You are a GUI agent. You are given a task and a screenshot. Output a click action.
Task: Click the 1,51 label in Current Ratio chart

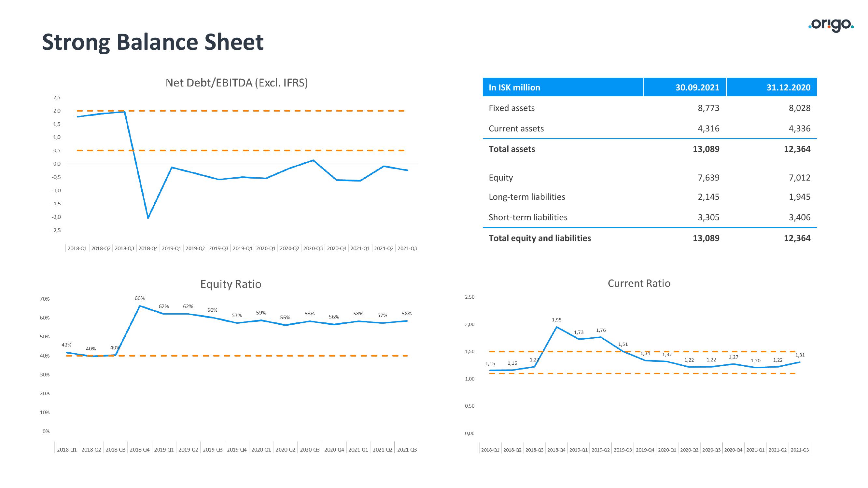point(623,344)
